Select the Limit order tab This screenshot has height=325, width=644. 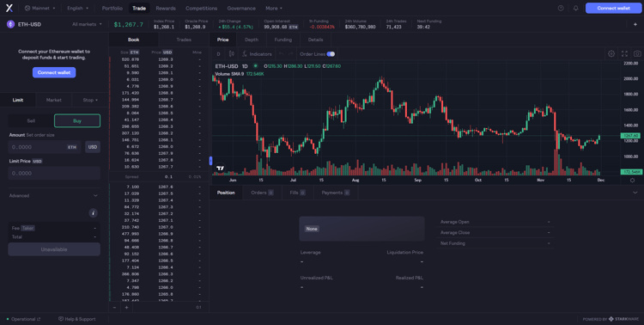18,100
